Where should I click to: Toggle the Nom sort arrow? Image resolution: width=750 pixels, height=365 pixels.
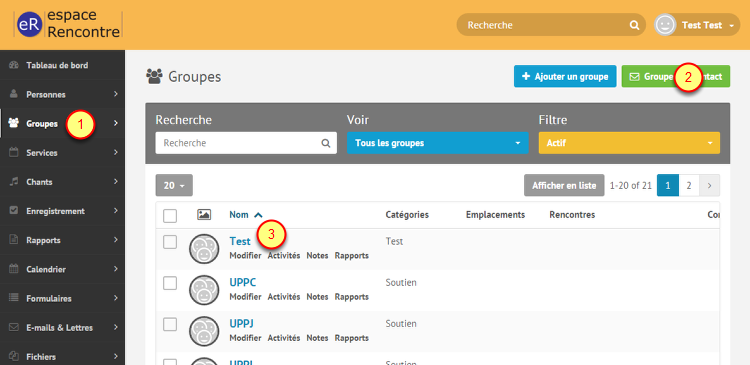(258, 215)
